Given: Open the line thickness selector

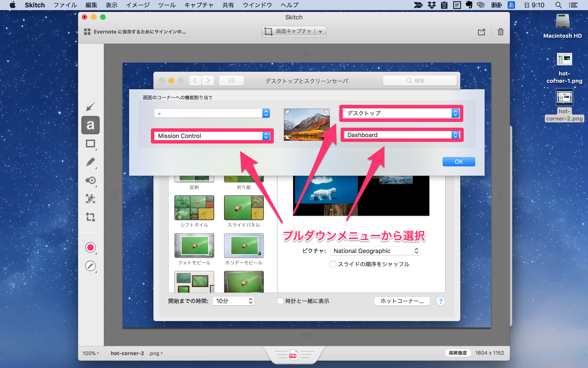Looking at the screenshot, I should click(90, 266).
